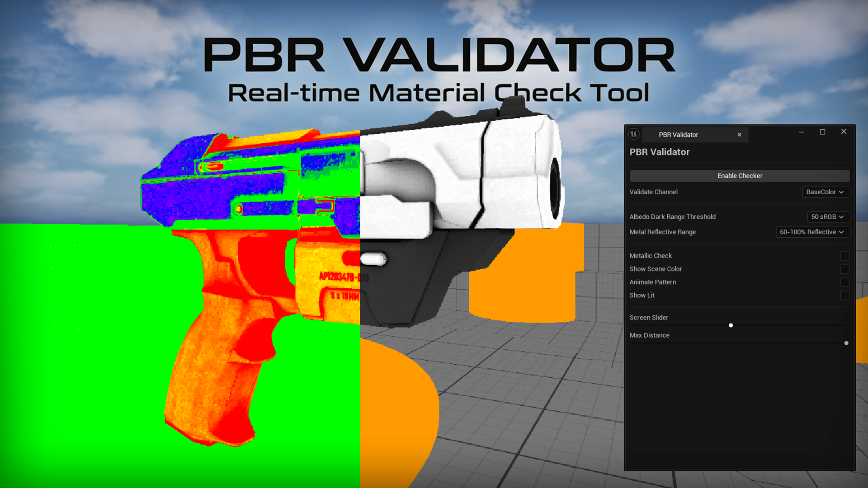Click the 'Albedo Dark Range Threshold' label
The width and height of the screenshot is (868, 488).
[672, 217]
